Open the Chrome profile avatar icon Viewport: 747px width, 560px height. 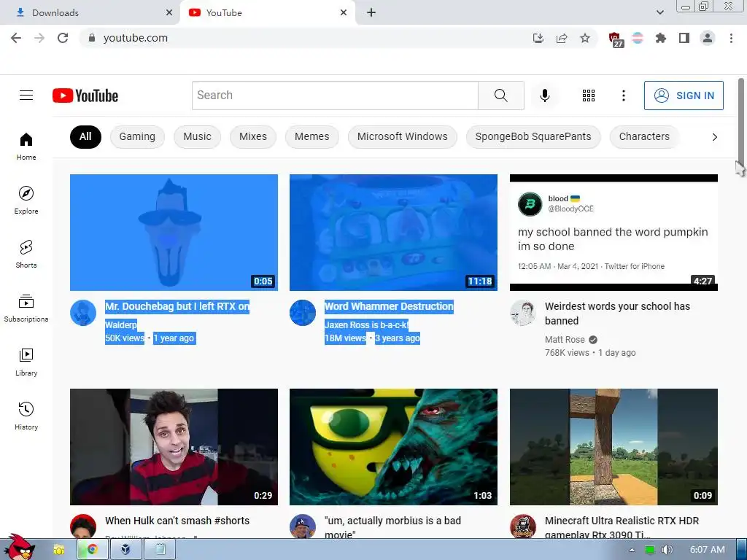(x=708, y=38)
